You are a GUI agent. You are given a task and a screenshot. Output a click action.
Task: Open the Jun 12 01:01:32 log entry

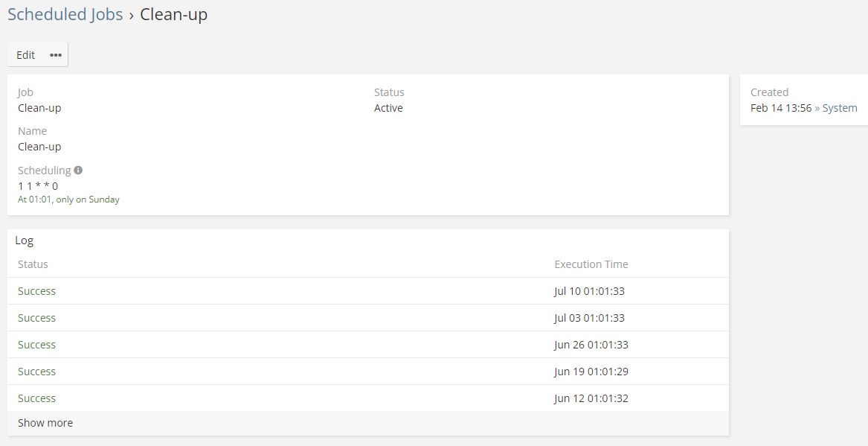(591, 398)
